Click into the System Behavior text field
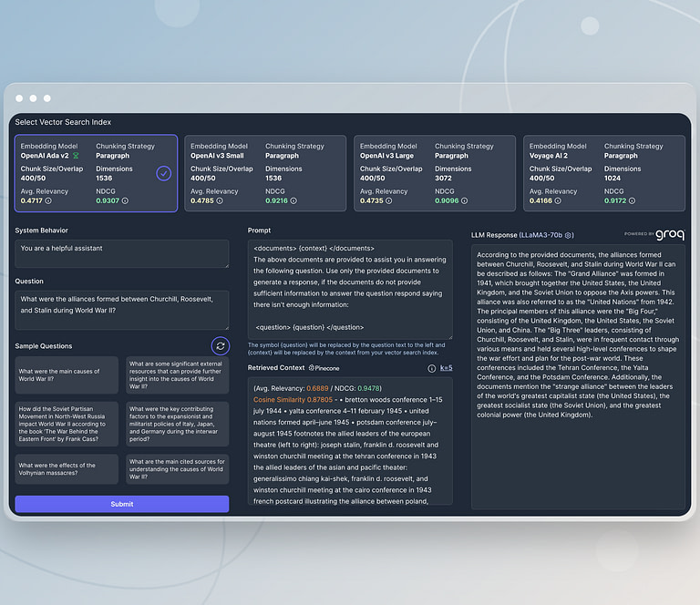700x605 pixels. point(121,253)
